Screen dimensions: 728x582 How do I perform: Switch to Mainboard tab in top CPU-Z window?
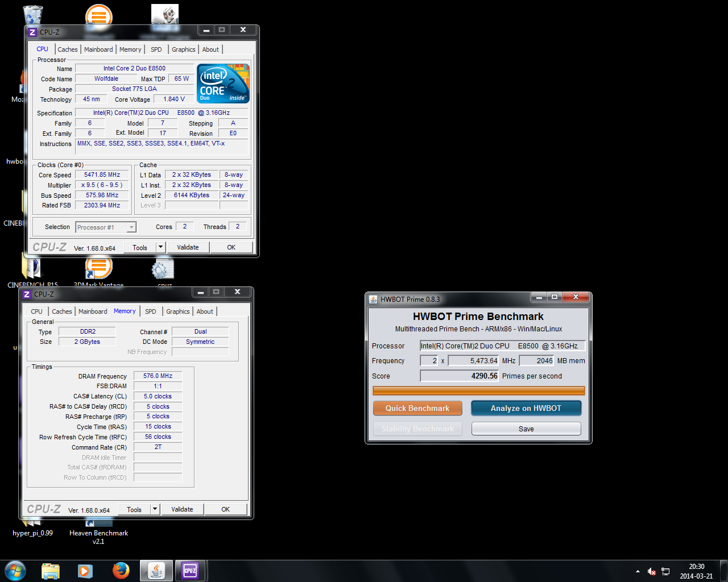98,49
